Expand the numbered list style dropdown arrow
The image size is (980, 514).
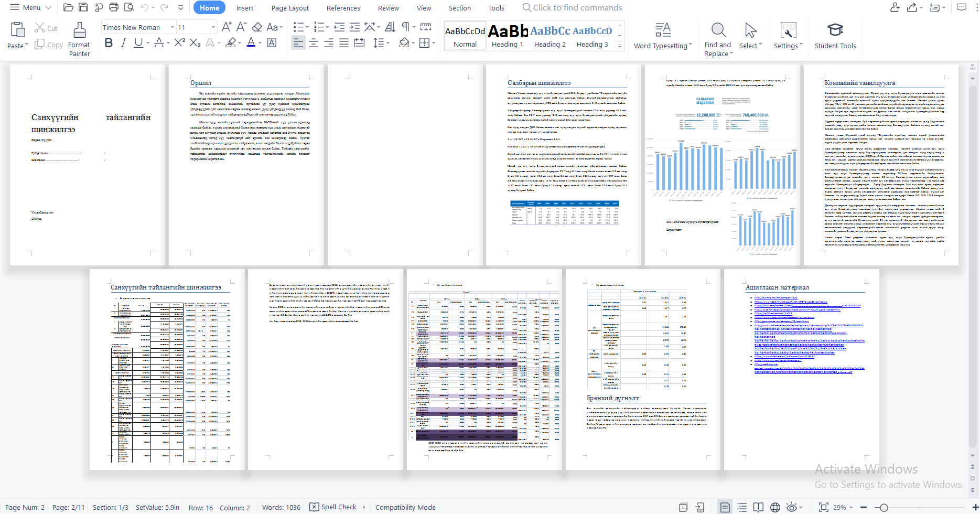click(328, 27)
